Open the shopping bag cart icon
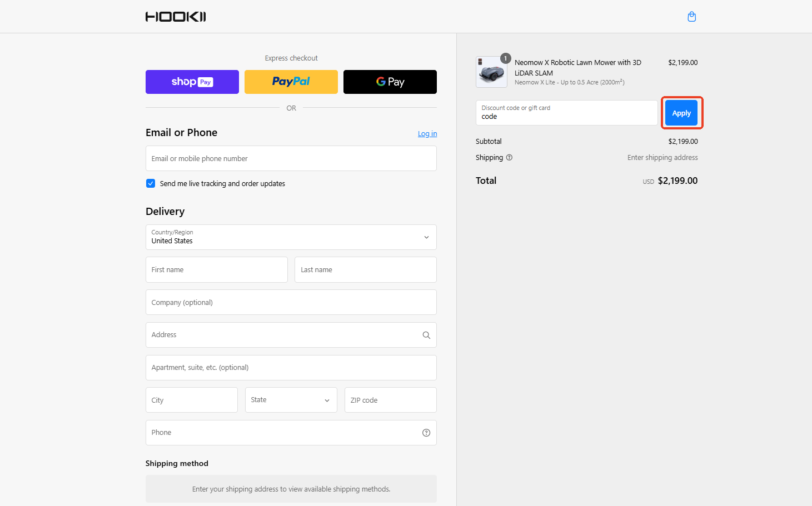The image size is (812, 506). [x=691, y=17]
